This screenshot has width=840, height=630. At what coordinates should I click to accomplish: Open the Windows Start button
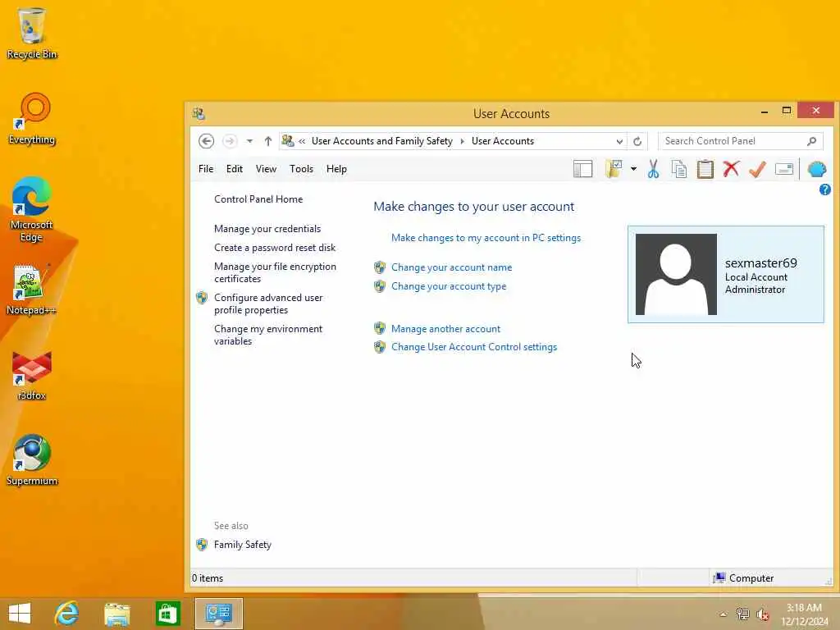tap(20, 614)
